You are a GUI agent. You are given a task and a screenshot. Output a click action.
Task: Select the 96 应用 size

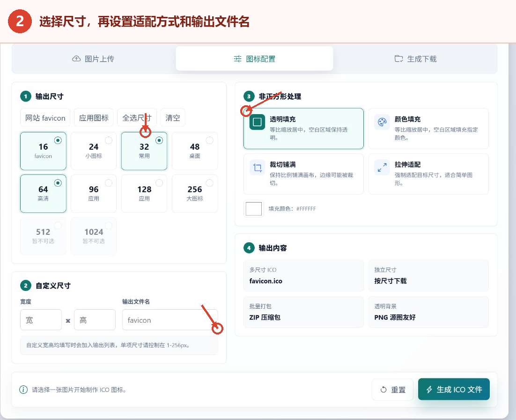point(94,194)
